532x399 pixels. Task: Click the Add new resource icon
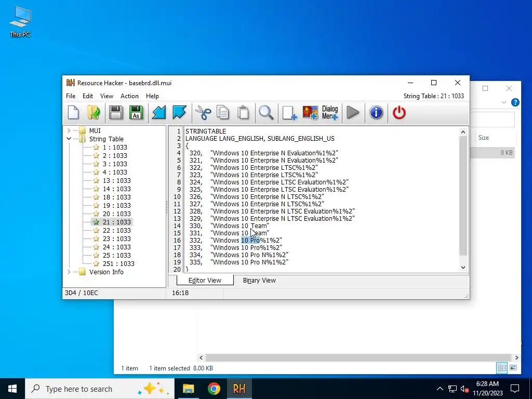point(289,113)
